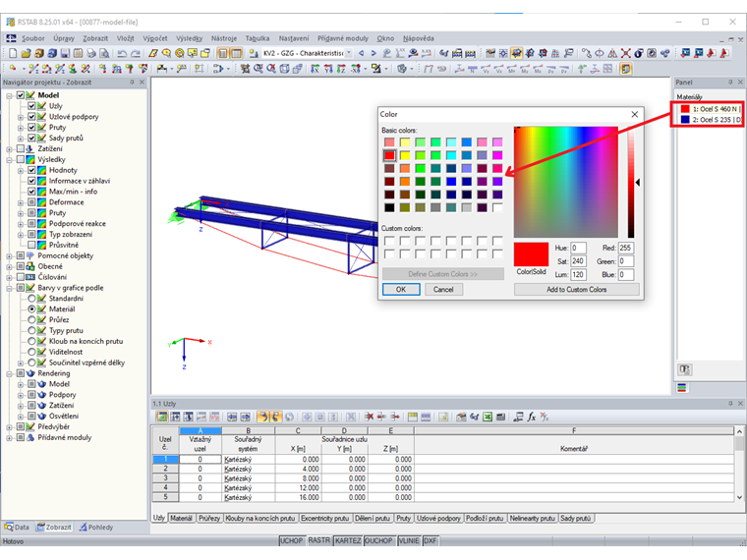This screenshot has height=560, width=747.
Task: Go to previous load case arrow
Action: coord(362,53)
